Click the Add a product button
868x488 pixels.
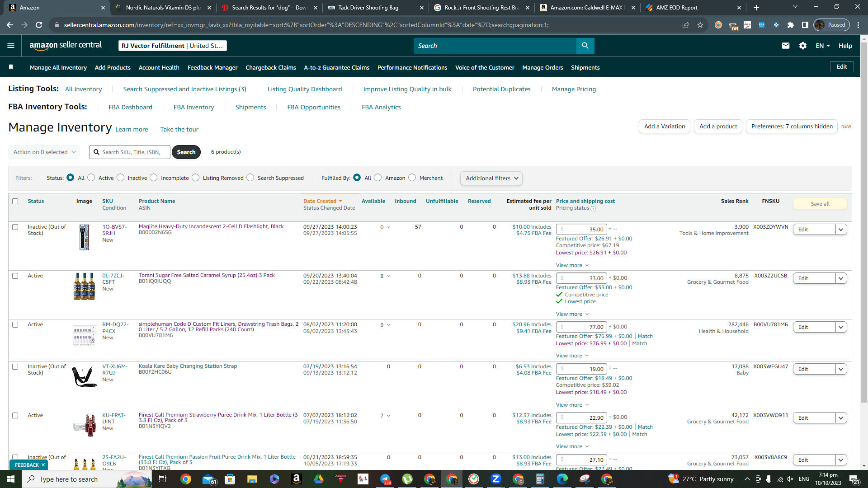pyautogui.click(x=718, y=126)
